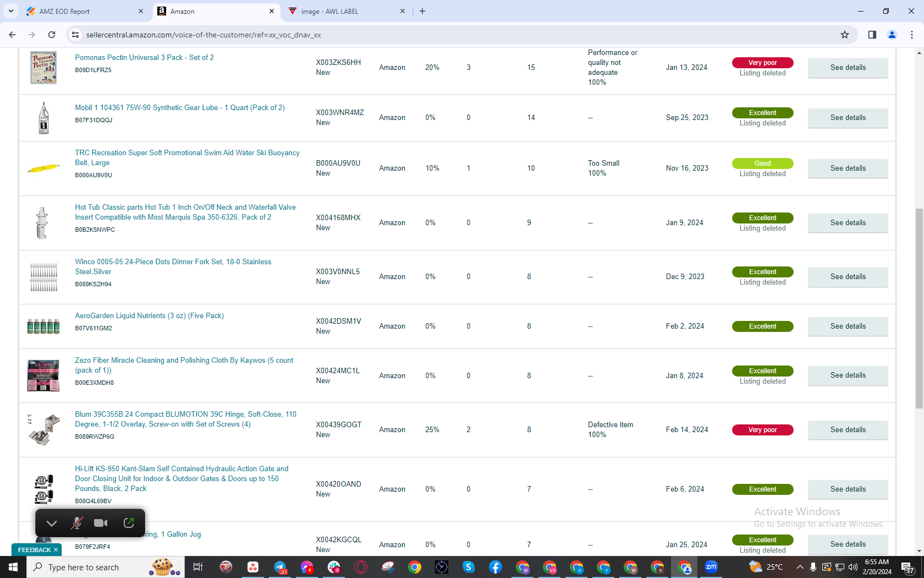Click the Very poor badge for Pomonas Pectin
Viewport: 924px width, 578px height.
click(762, 63)
